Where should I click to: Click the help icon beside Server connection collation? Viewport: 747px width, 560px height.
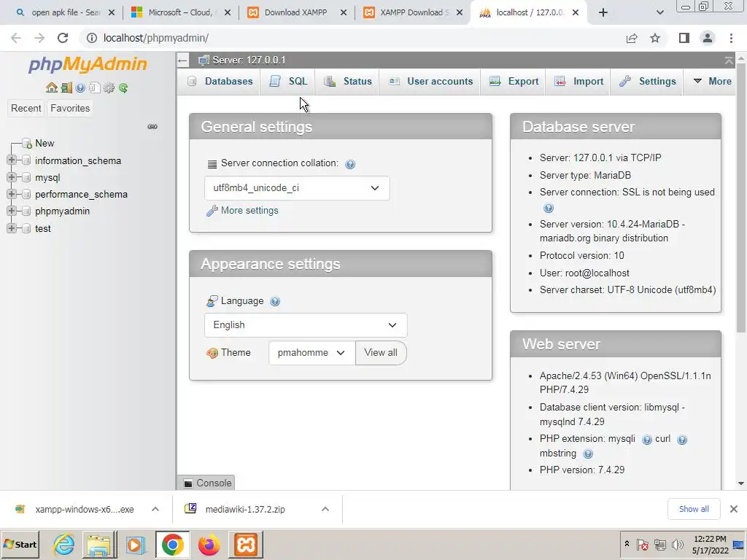pos(350,164)
